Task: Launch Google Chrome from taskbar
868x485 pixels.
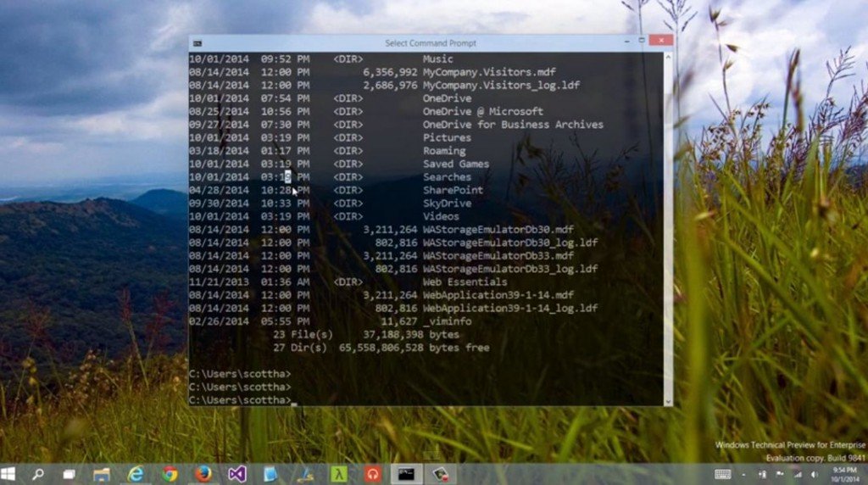Action: point(170,474)
